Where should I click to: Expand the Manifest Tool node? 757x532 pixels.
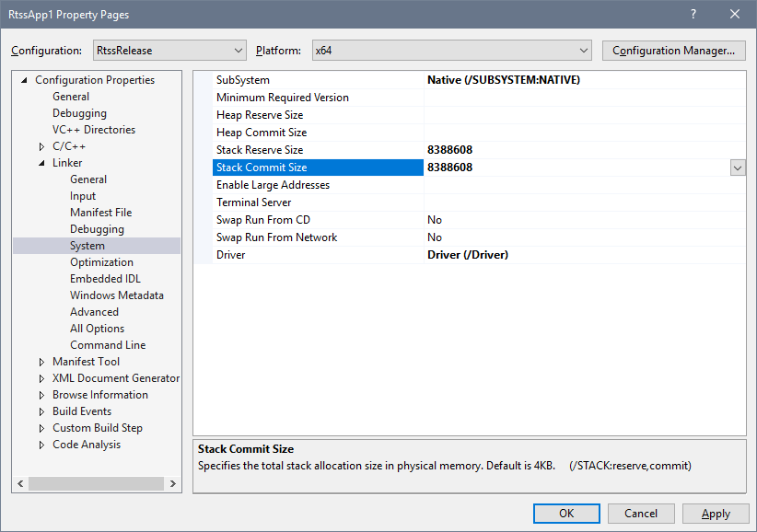click(x=41, y=361)
